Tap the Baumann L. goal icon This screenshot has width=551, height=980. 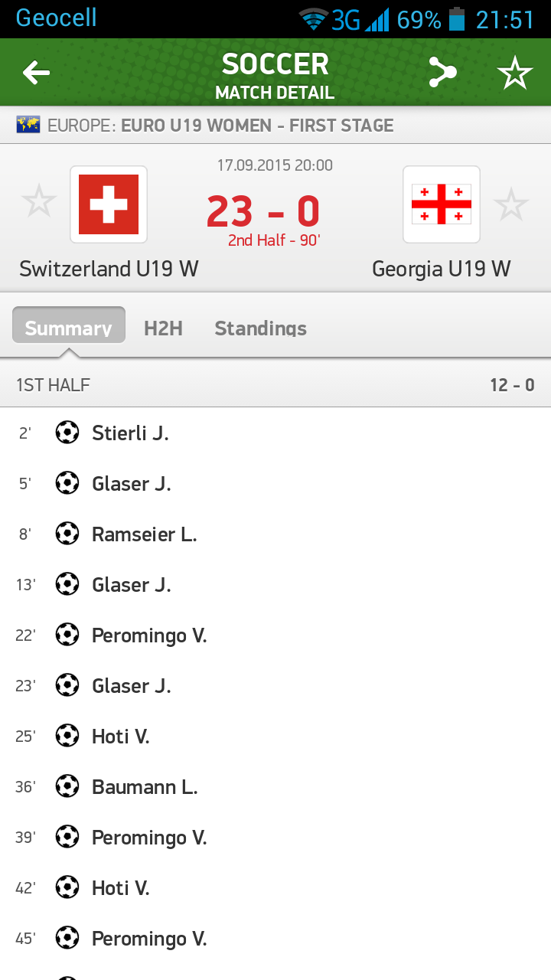click(67, 786)
